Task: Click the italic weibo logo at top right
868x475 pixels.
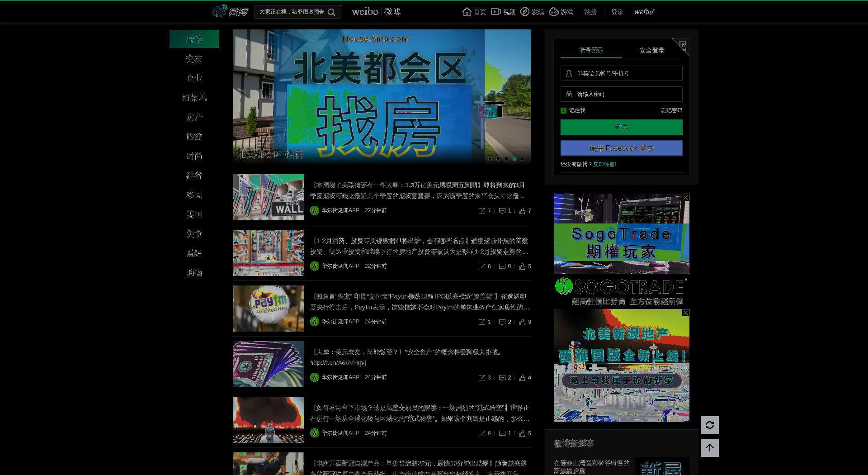Action: [x=644, y=12]
